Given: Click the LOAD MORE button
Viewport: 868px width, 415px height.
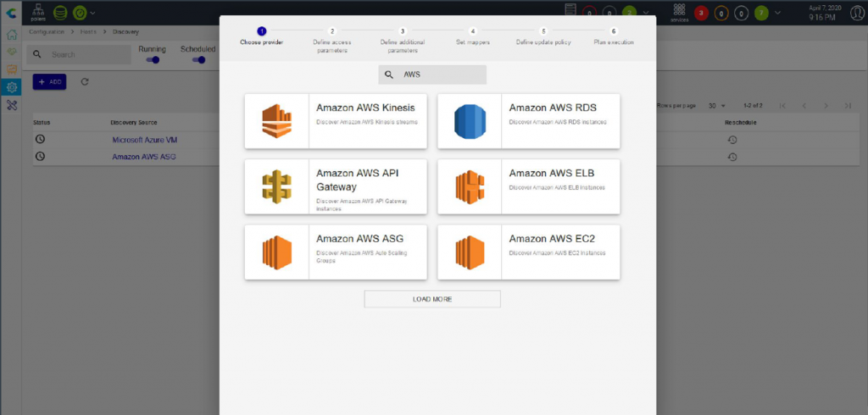Looking at the screenshot, I should click(432, 299).
